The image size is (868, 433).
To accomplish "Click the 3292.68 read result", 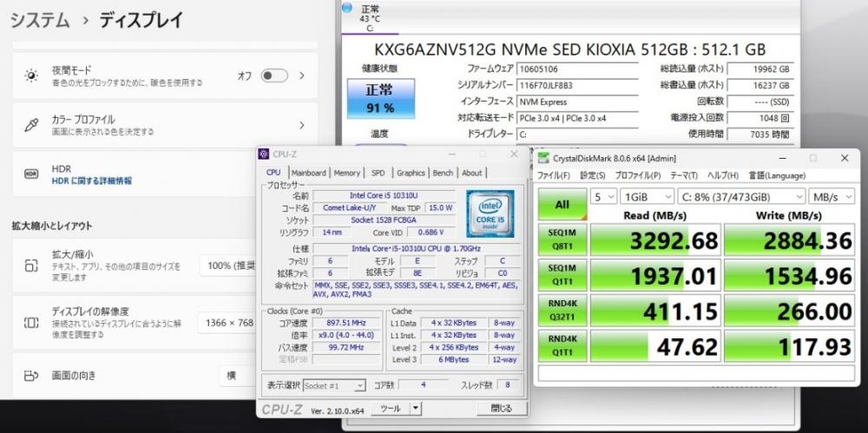I will click(x=656, y=239).
